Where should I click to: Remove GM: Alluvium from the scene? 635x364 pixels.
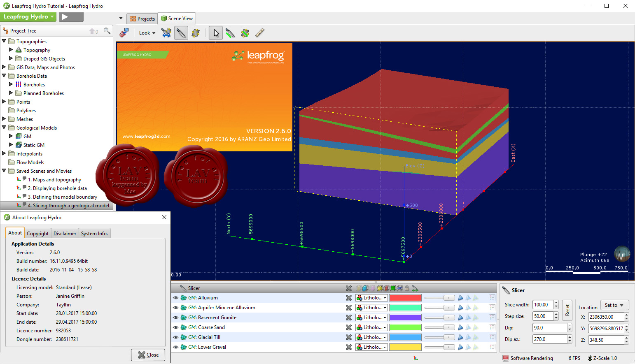coord(349,298)
